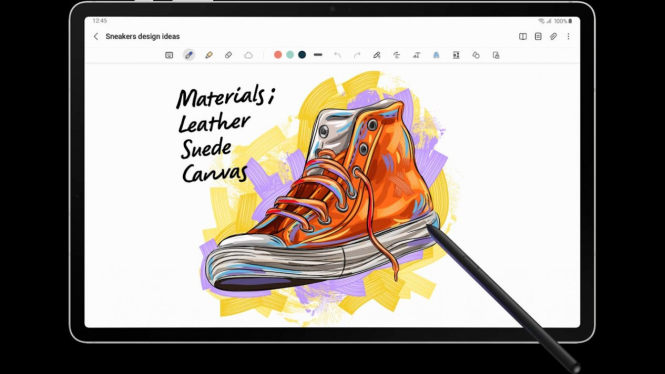Image resolution: width=665 pixels, height=374 pixels.
Task: Pick the mint green pen color
Action: click(290, 55)
